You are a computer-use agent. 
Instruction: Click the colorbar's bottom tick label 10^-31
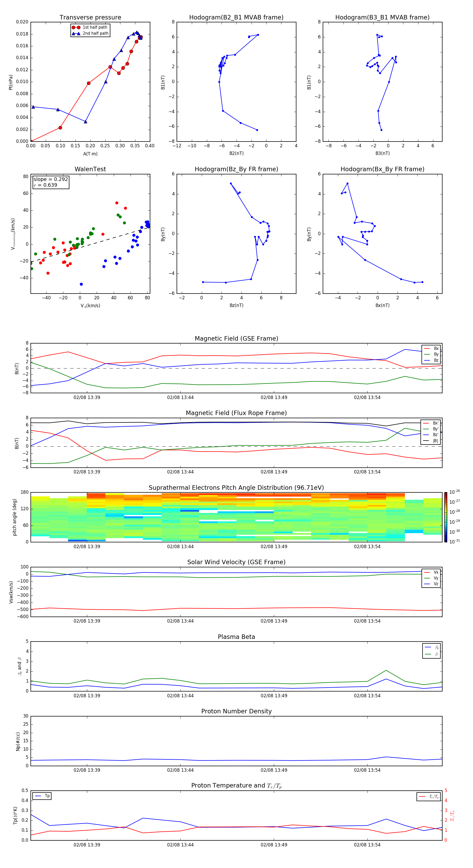(455, 542)
